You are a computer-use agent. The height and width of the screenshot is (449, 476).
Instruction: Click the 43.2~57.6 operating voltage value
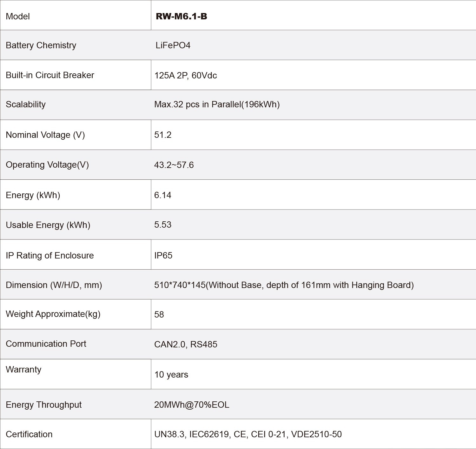coord(174,165)
